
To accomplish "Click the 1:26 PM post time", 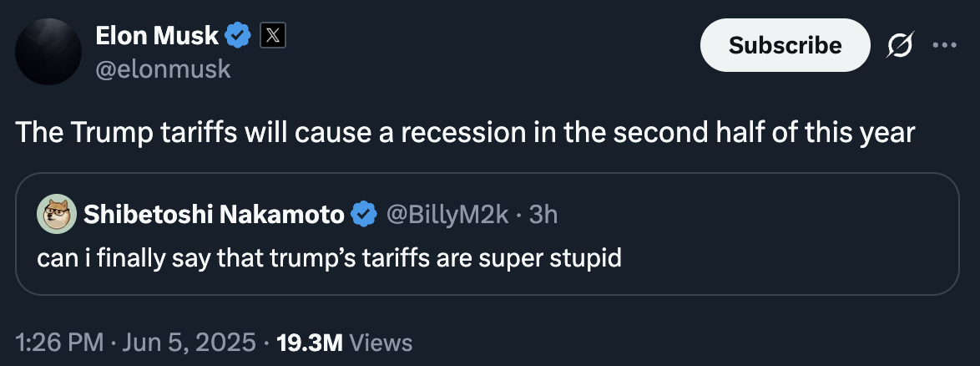I will coord(59,342).
